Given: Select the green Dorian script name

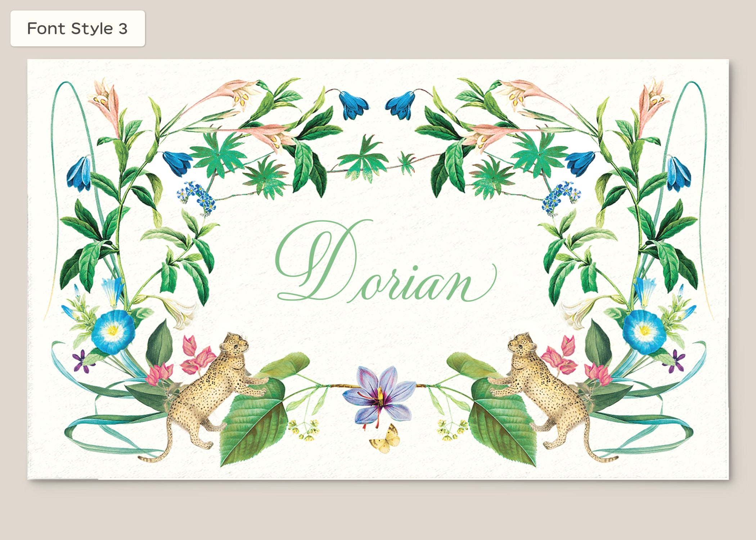Looking at the screenshot, I should click(386, 261).
